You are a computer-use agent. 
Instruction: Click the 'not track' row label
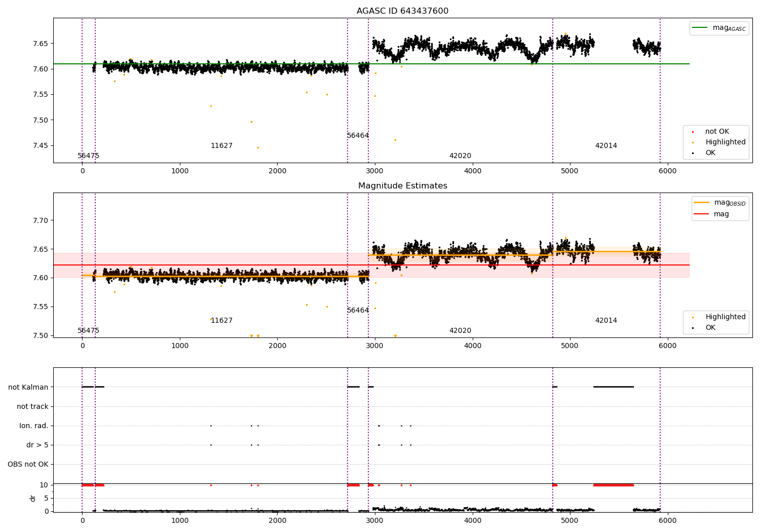tap(32, 407)
